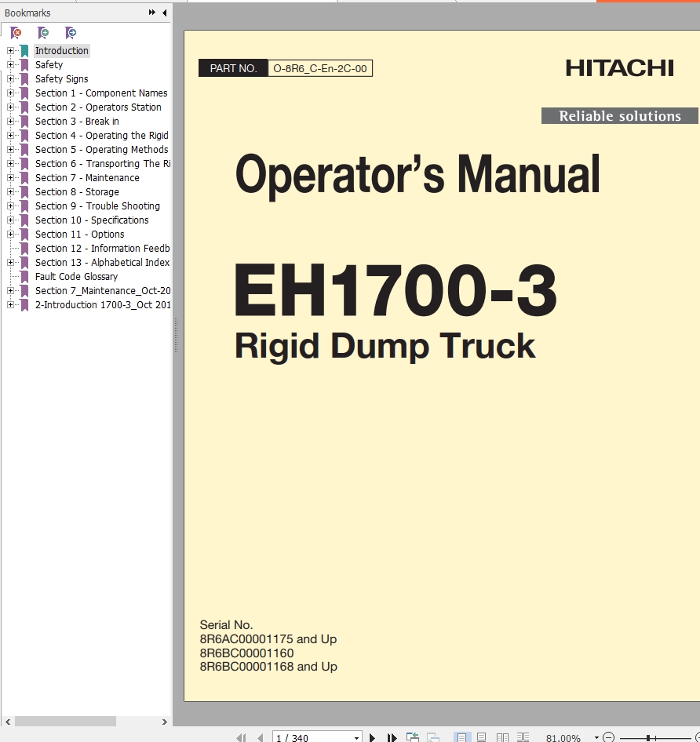Image resolution: width=700 pixels, height=742 pixels.
Task: Toggle two-page facing view
Action: click(502, 737)
